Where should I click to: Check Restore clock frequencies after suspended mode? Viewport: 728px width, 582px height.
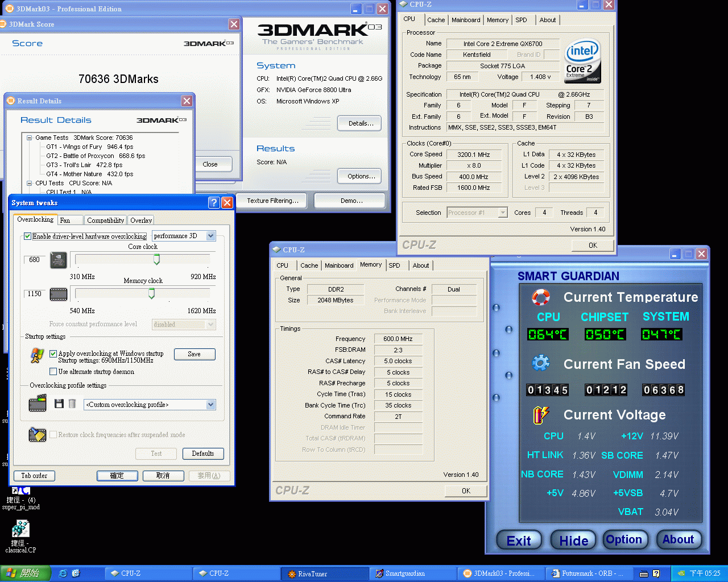click(x=53, y=435)
